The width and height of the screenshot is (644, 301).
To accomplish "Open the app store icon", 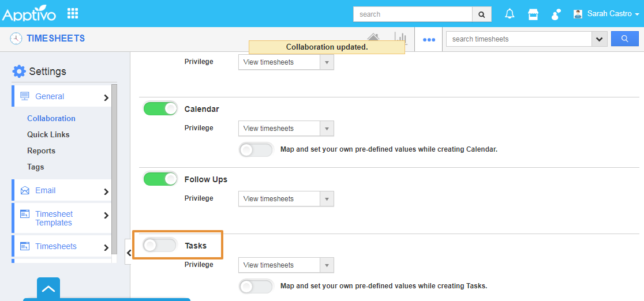I will click(x=533, y=14).
